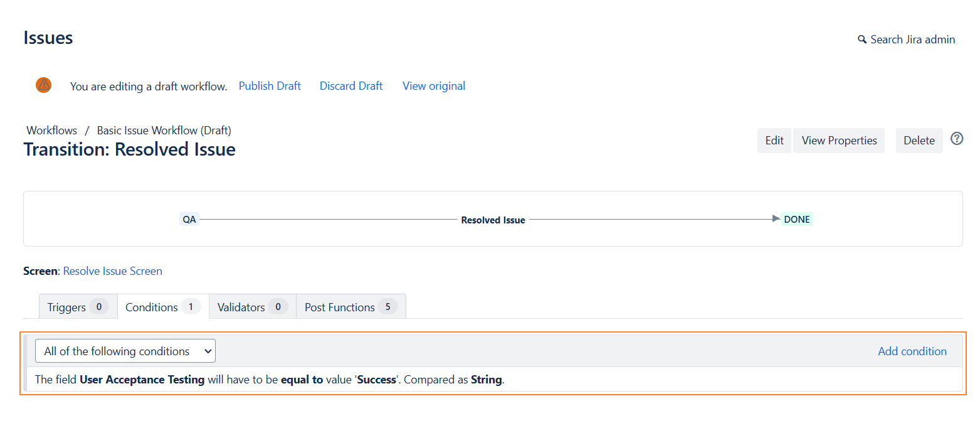Click the magnifier icon beside Search Jira admin
The height and width of the screenshot is (438, 980).
coord(862,40)
